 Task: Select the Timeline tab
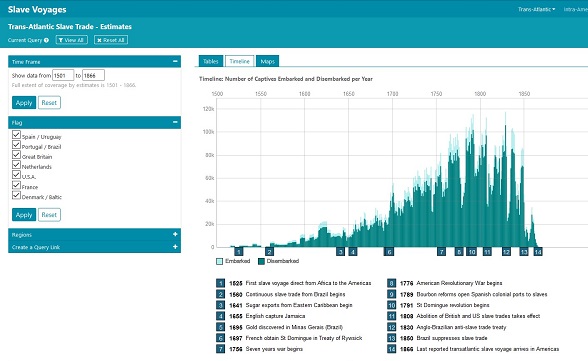click(239, 61)
